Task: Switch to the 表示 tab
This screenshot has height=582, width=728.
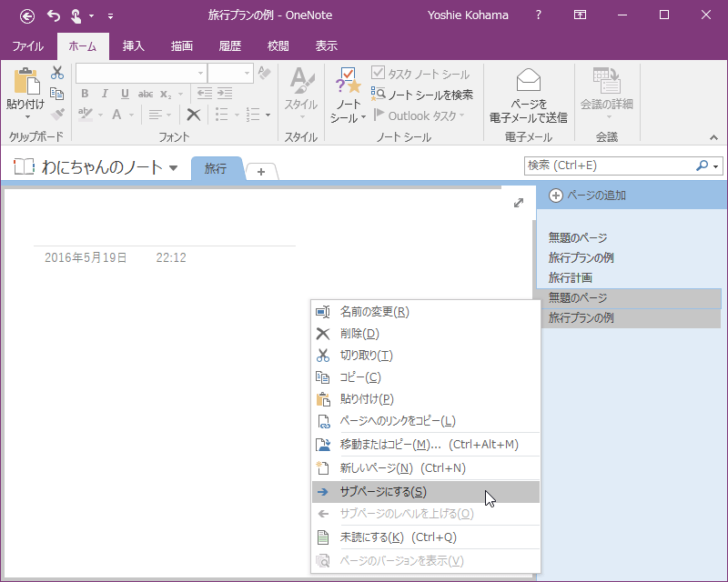Action: click(x=327, y=46)
